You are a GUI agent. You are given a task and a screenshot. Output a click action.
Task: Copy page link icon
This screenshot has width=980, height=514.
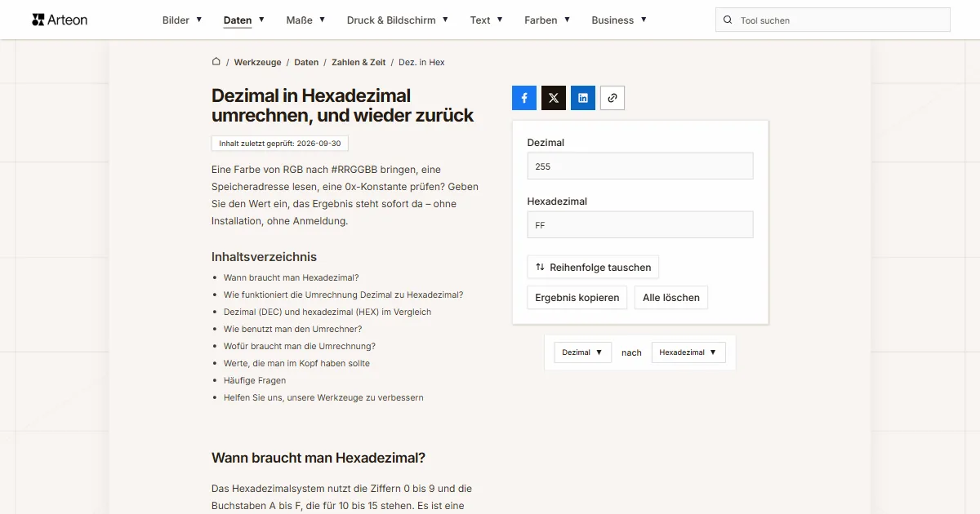[612, 98]
